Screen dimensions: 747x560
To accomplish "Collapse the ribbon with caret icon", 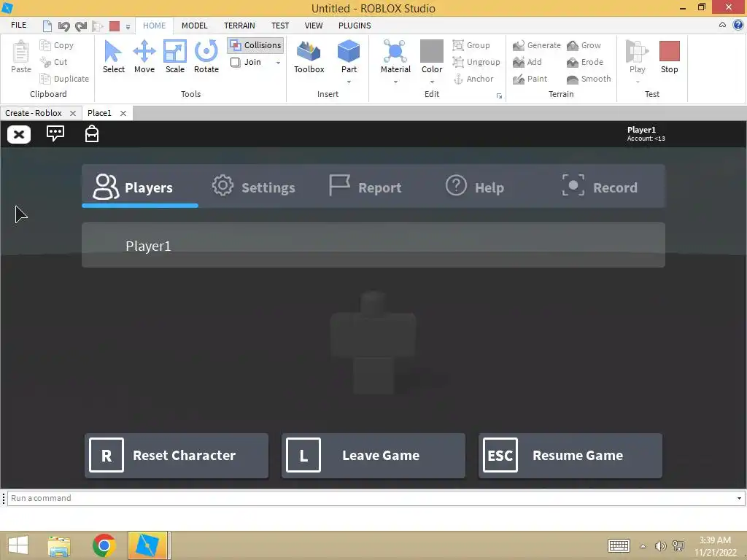I will (x=722, y=26).
